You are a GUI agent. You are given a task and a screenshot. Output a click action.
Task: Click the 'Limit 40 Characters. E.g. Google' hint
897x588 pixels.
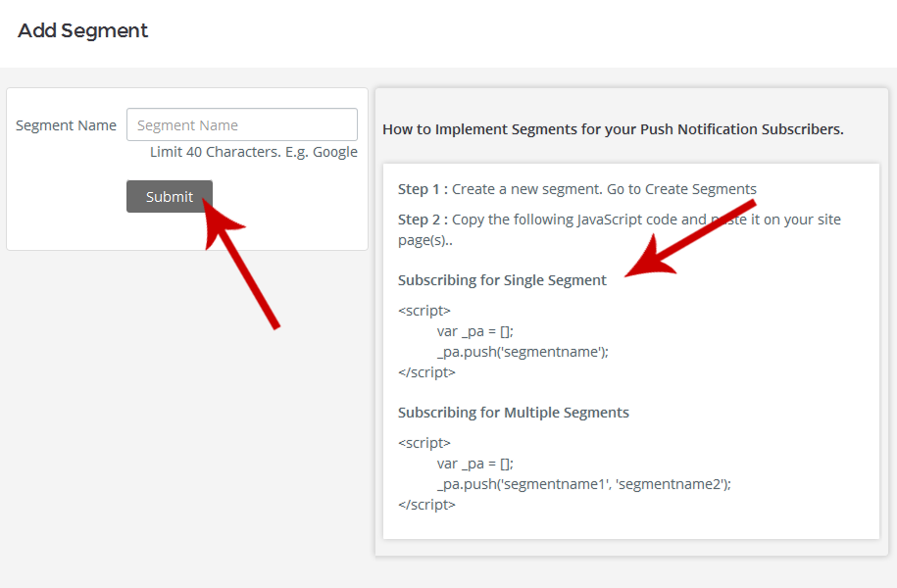point(254,152)
